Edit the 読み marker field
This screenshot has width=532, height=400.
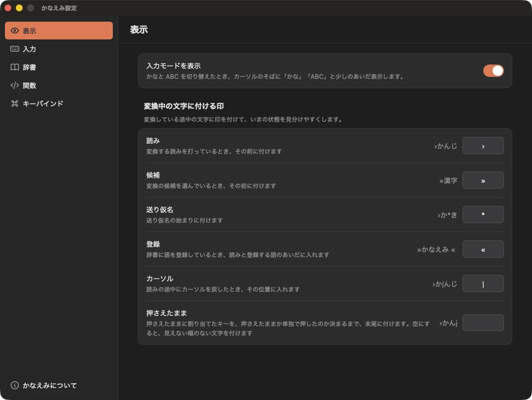(x=483, y=145)
